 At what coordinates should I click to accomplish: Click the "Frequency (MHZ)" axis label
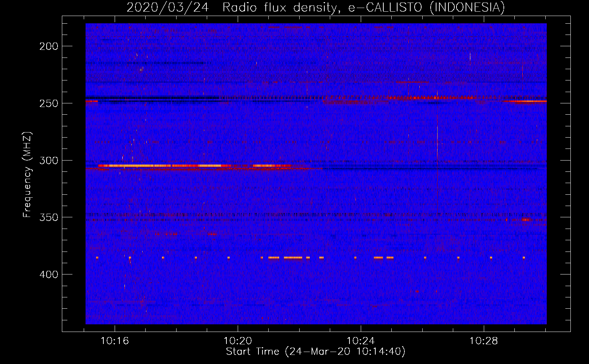click(x=27, y=174)
